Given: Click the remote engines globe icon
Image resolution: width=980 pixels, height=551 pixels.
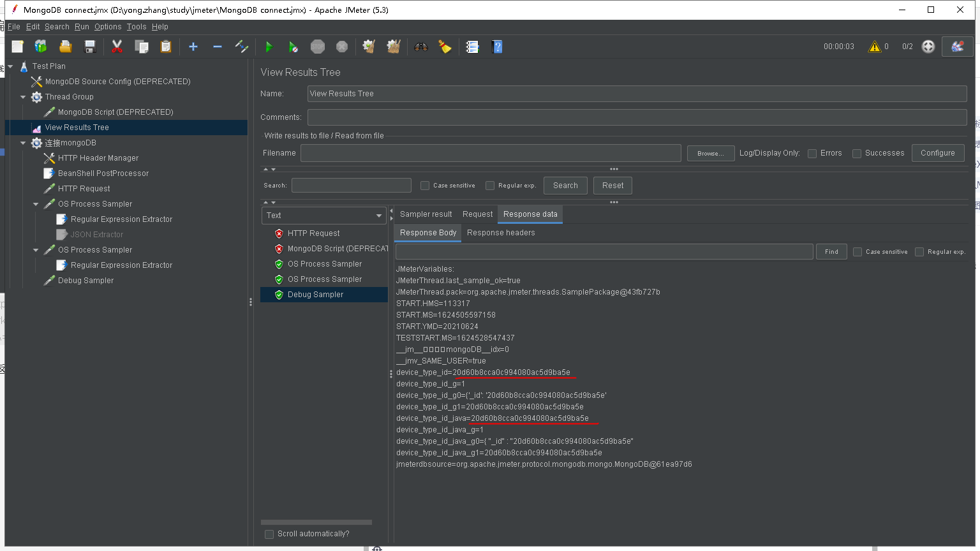Looking at the screenshot, I should coord(928,47).
